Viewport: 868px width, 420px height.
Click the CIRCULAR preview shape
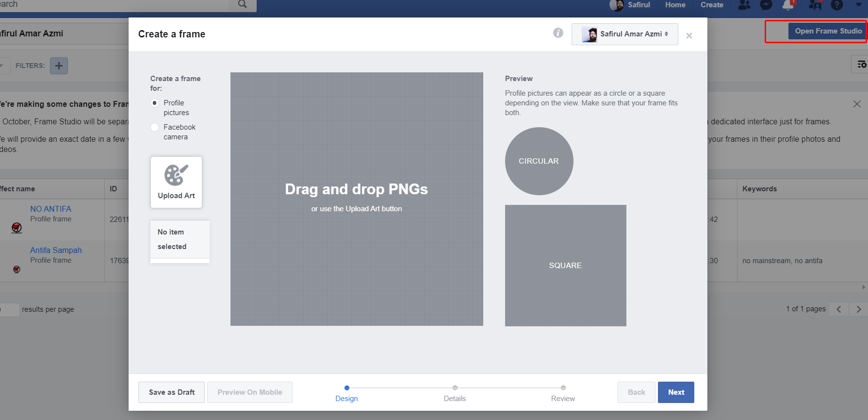click(539, 161)
